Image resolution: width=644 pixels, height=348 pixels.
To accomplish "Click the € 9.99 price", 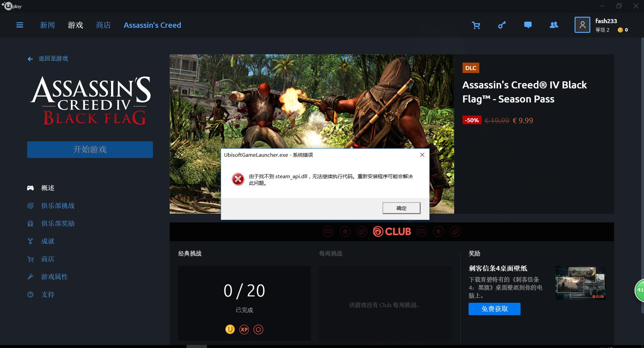I will point(523,121).
